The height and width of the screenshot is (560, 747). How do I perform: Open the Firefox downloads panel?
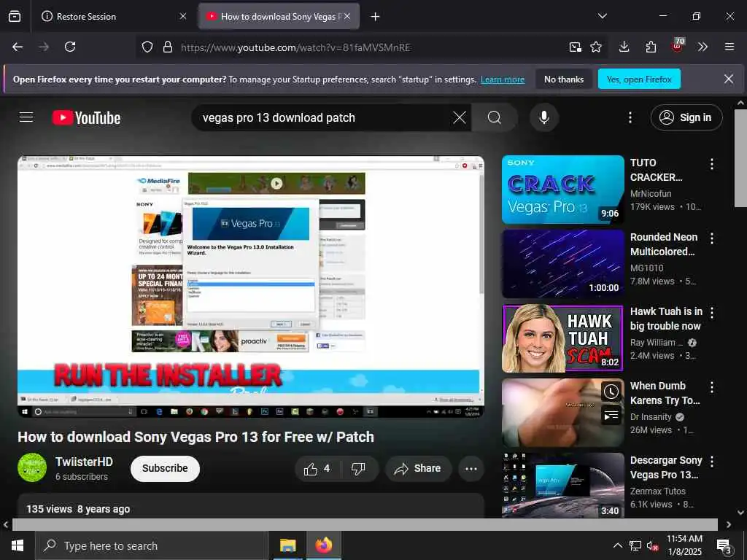coord(624,47)
